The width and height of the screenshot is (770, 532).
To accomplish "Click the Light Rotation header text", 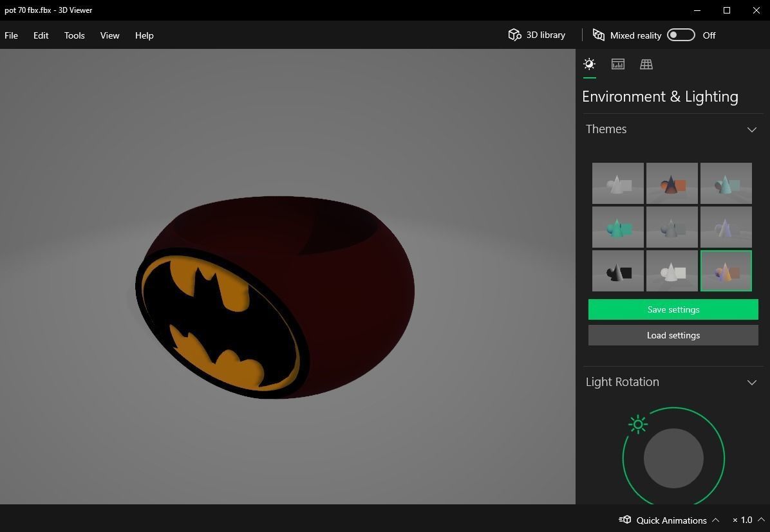I will tap(622, 382).
